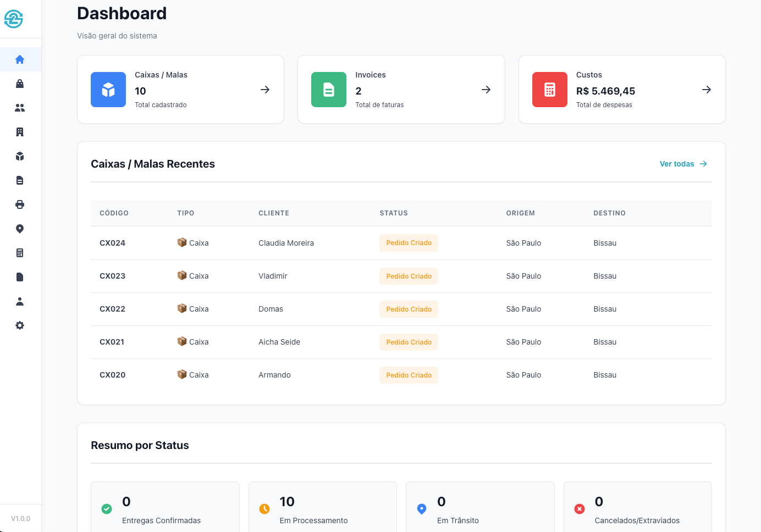Open the shopping bag sidebar icon
Viewport: 761px width, 532px height.
20,84
